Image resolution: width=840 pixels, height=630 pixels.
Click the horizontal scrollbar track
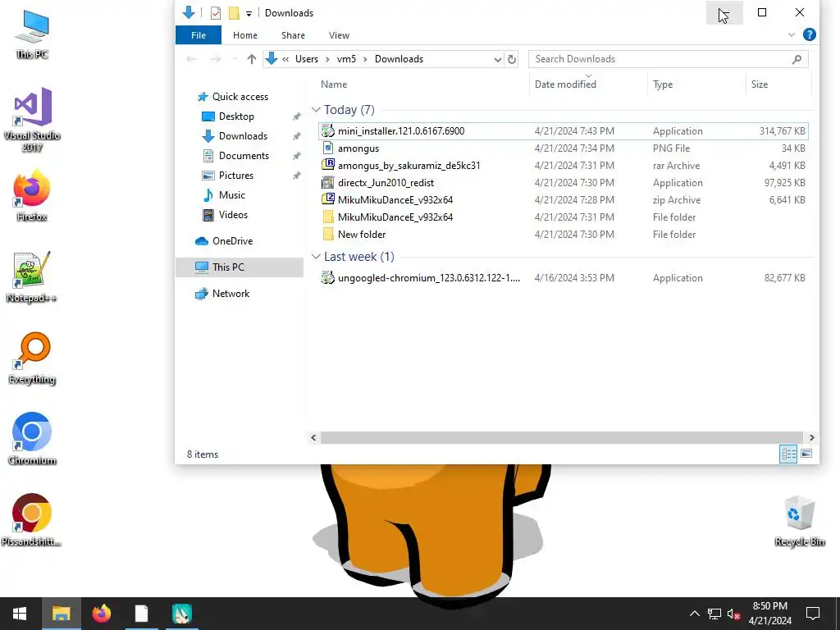coord(561,438)
